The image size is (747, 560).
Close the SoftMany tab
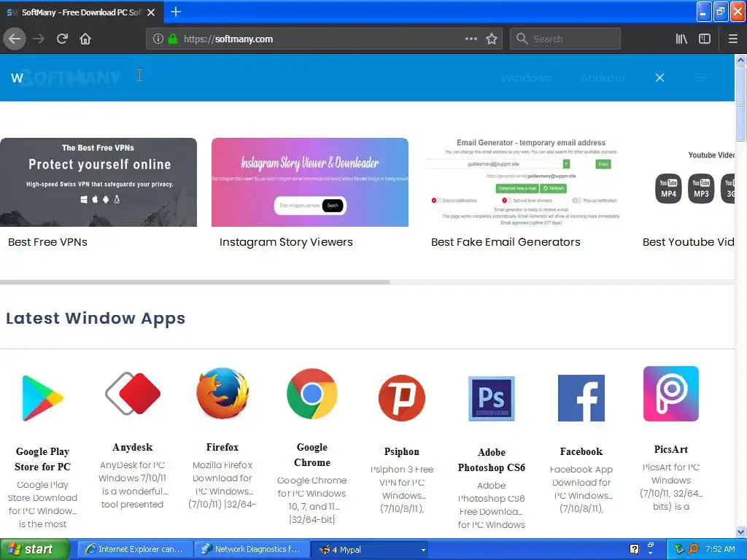click(151, 12)
